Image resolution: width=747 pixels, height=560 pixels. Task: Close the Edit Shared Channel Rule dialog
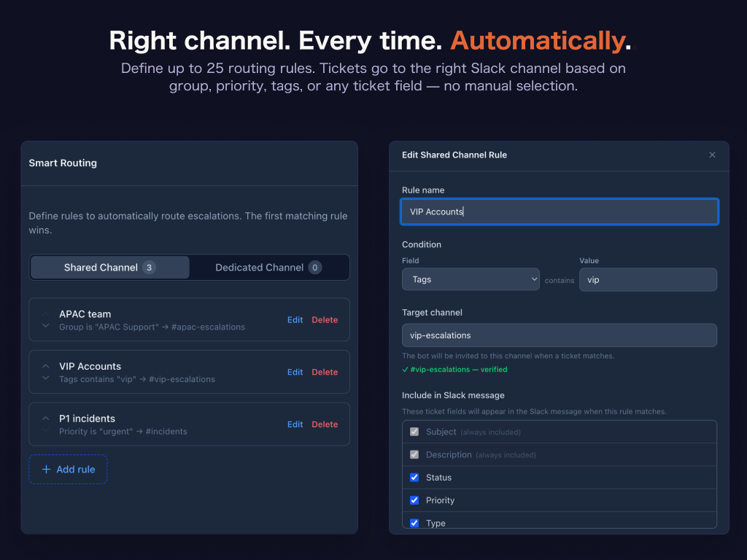(x=712, y=155)
